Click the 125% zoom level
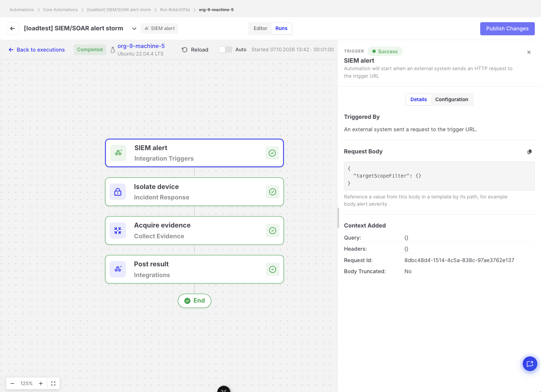The height and width of the screenshot is (392, 541). pyautogui.click(x=26, y=384)
